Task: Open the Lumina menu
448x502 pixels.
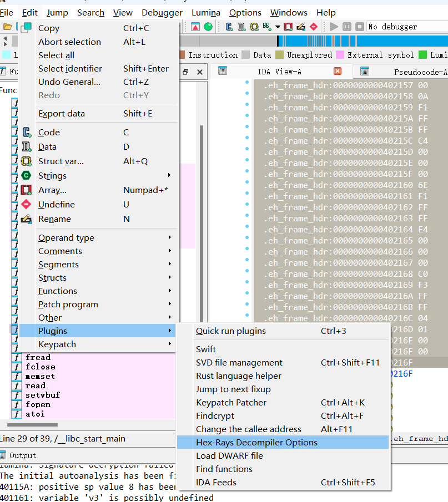Action: (x=206, y=13)
